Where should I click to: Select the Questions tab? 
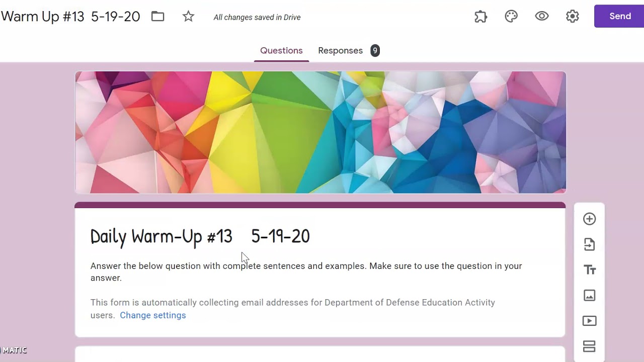coord(281,50)
